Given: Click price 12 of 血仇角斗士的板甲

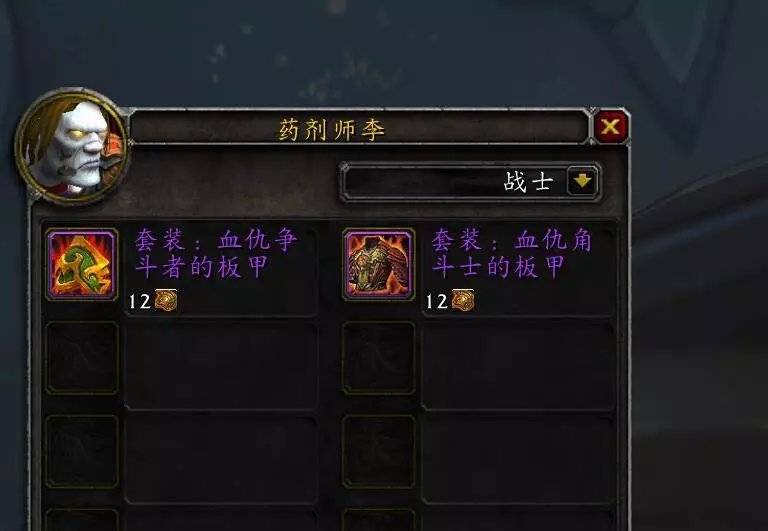Looking at the screenshot, I should tap(436, 301).
